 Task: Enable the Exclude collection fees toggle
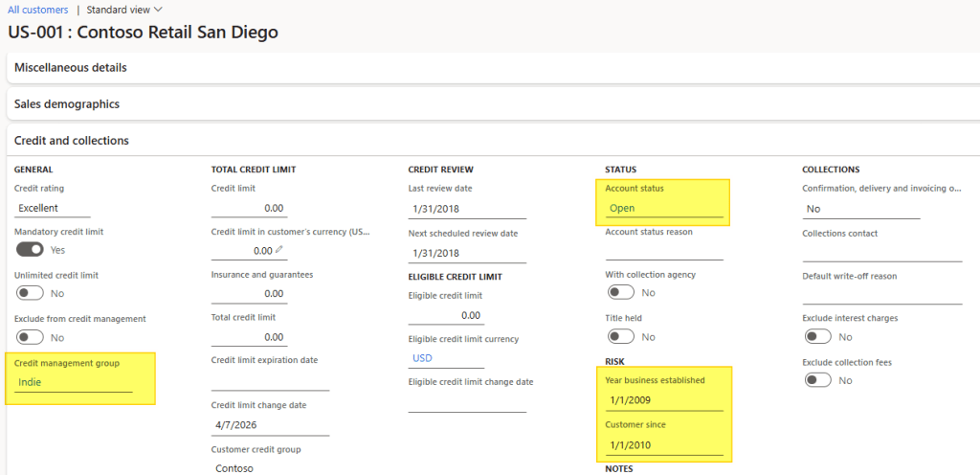tap(817, 380)
